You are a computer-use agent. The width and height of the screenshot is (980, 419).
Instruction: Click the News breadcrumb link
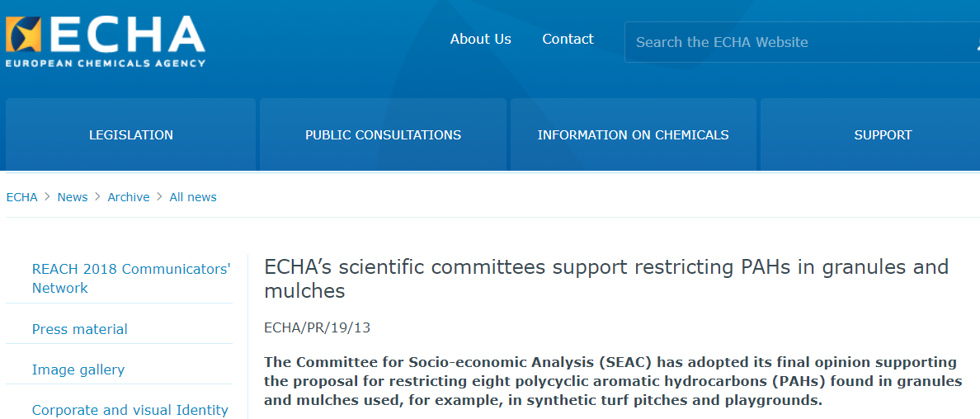73,197
